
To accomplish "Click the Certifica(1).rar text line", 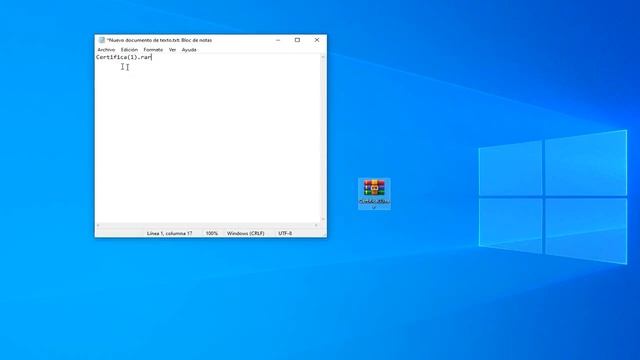I will coord(124,57).
